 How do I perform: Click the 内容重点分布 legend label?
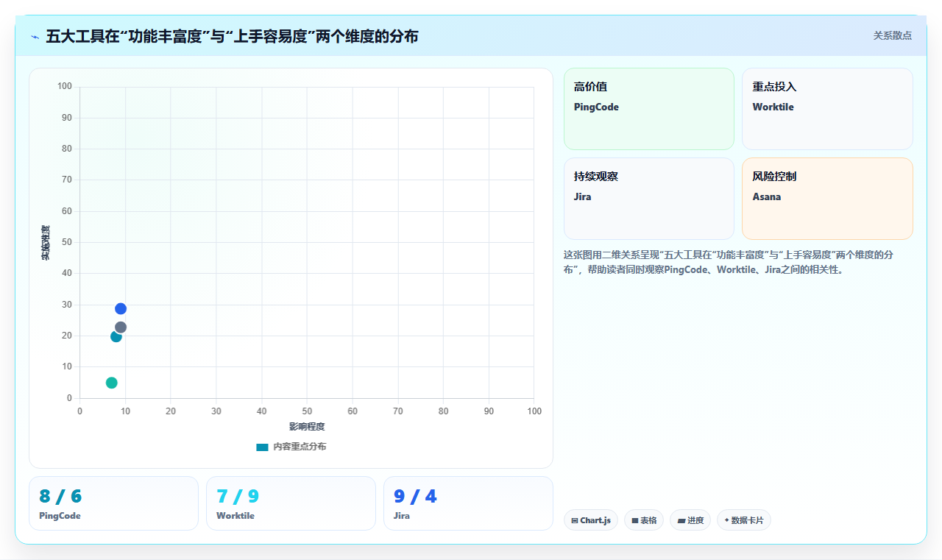[300, 447]
